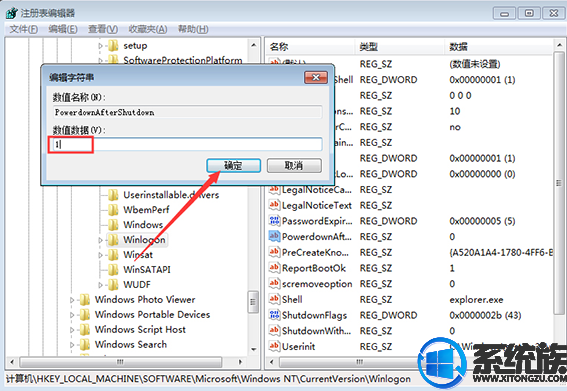This screenshot has height=391, width=567.
Task: Click the PowerdownAft... string value icon
Action: pyautogui.click(x=274, y=236)
